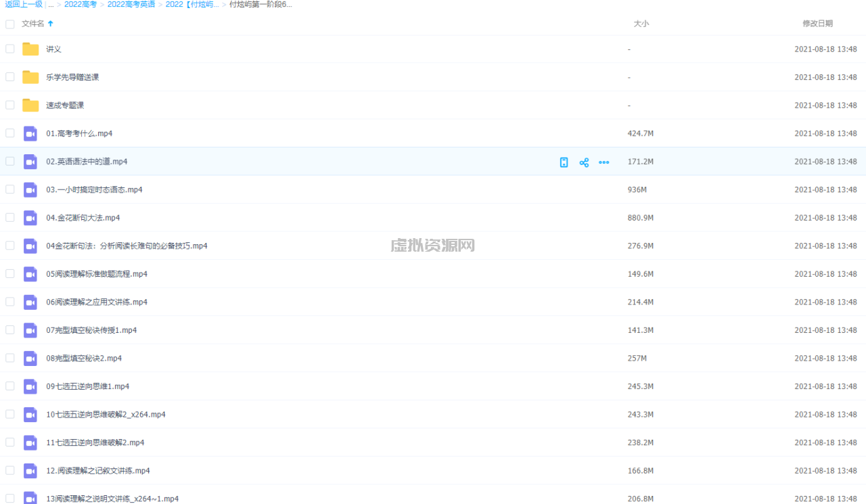866x504 pixels.
Task: Toggle sort arrow next to 文件名 header
Action: (x=51, y=24)
